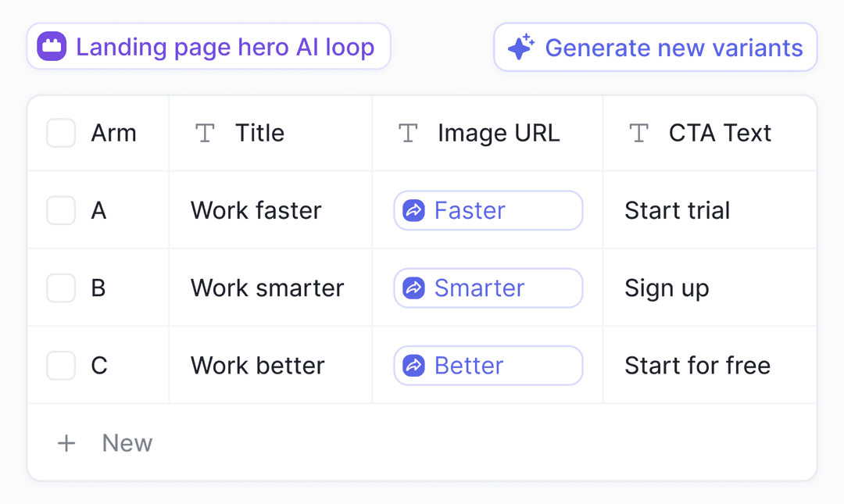Click the share arrow icon inside the Better pill
This screenshot has height=504, width=844.
click(413, 365)
